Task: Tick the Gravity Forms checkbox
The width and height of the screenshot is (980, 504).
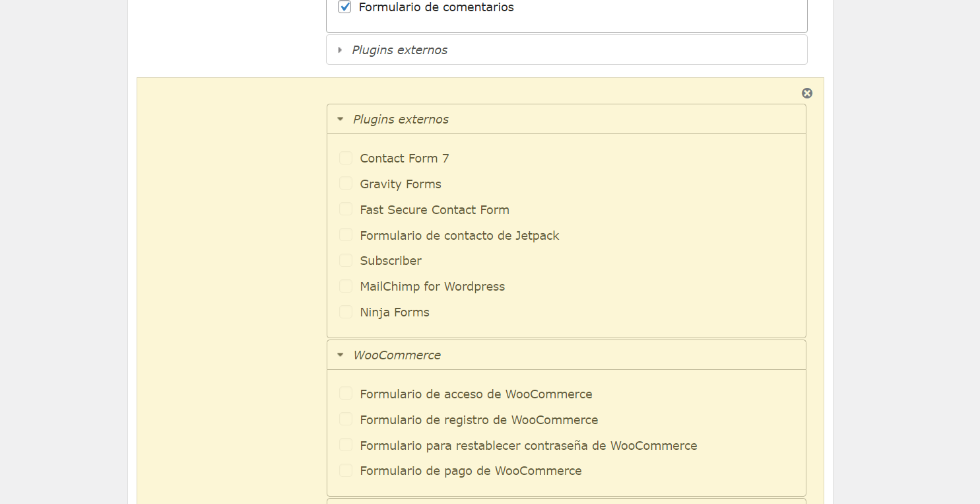Action: (346, 184)
